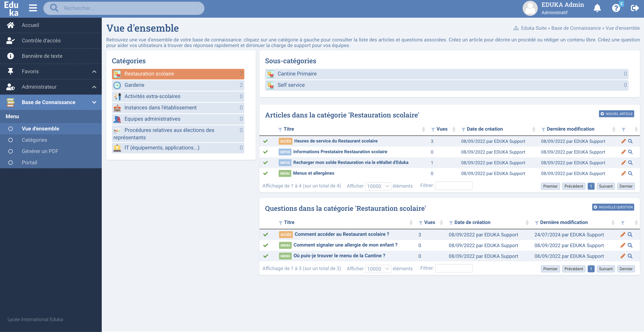Image resolution: width=644 pixels, height=332 pixels.
Task: Edit question Comment accéder au Restaurant scolaire
Action: point(623,235)
